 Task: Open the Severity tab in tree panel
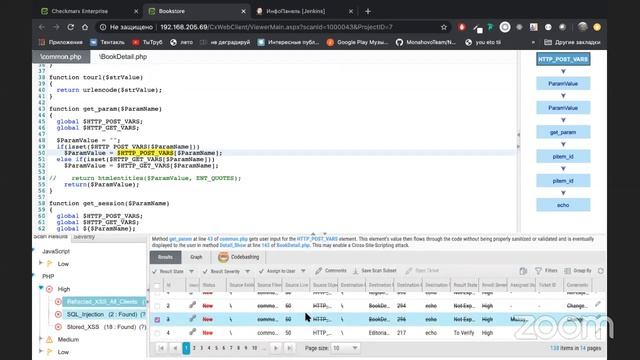click(85, 237)
